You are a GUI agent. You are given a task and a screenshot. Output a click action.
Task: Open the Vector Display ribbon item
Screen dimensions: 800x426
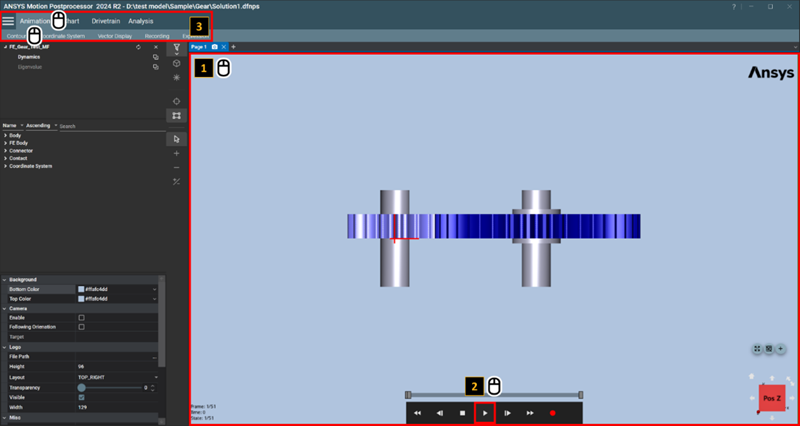coord(115,36)
